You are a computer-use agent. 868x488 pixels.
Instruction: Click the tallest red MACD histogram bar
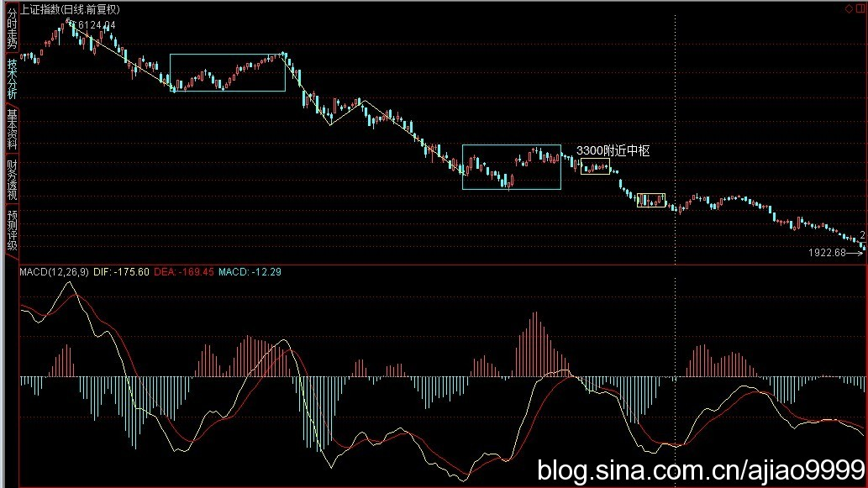coord(534,344)
